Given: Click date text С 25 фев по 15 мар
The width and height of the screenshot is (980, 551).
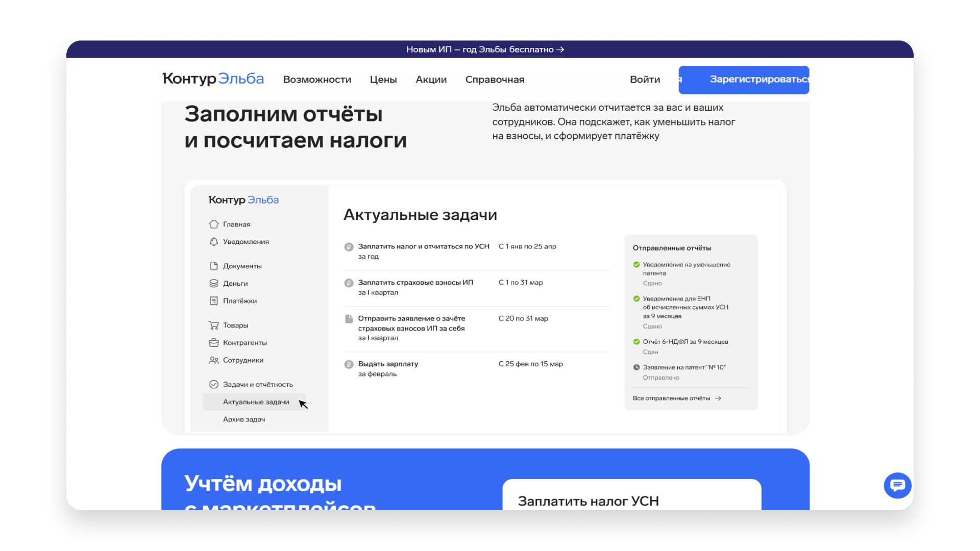Looking at the screenshot, I should (x=530, y=364).
